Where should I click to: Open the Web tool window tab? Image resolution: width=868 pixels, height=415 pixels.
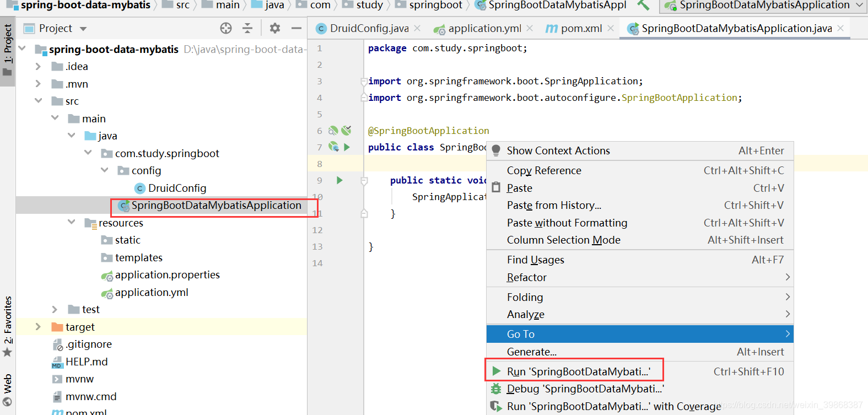8,390
